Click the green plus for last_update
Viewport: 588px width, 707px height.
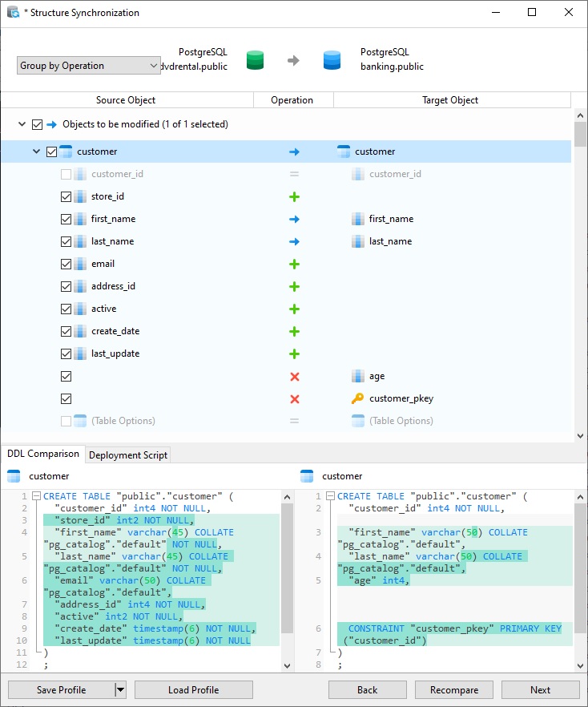click(x=294, y=354)
